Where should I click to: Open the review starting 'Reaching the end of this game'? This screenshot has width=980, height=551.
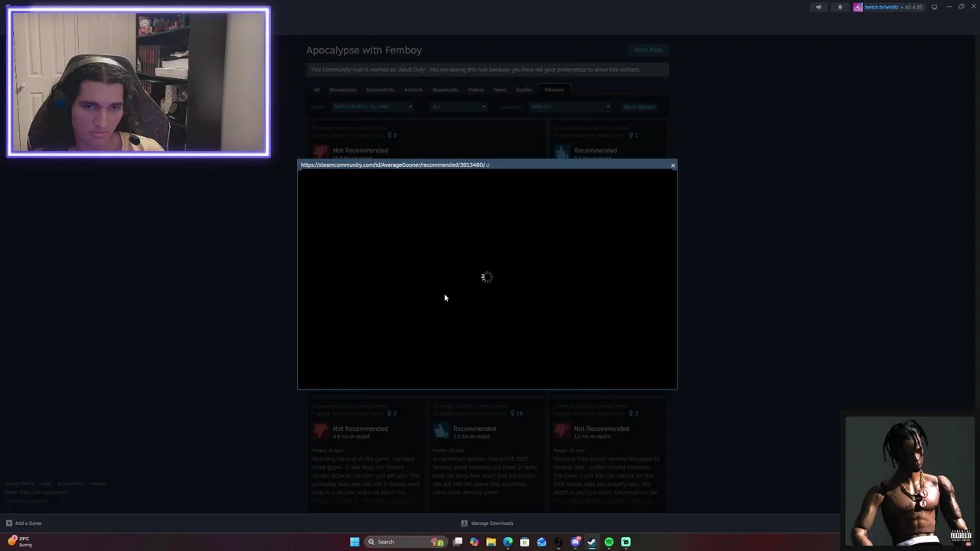tap(366, 480)
